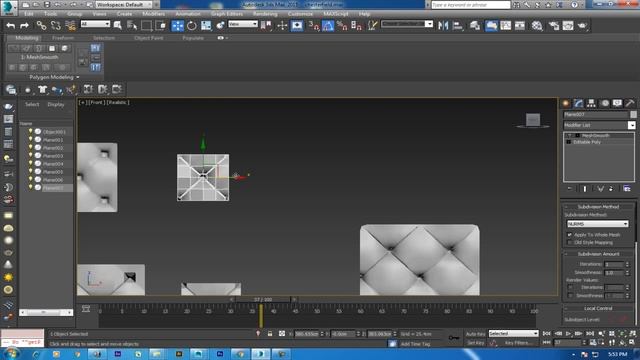The image size is (640, 360).
Task: Collapse the Local Control rollout
Action: pyautogui.click(x=598, y=308)
